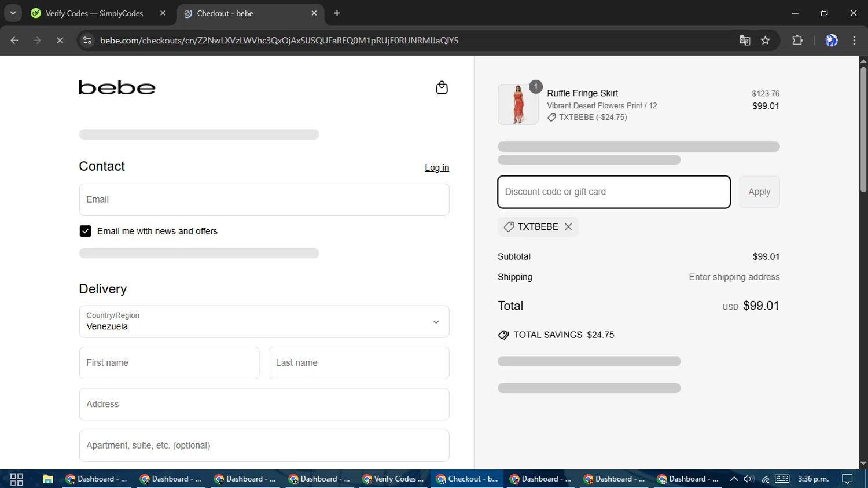
Task: Click the USD $99.01 total amount
Action: click(x=751, y=306)
